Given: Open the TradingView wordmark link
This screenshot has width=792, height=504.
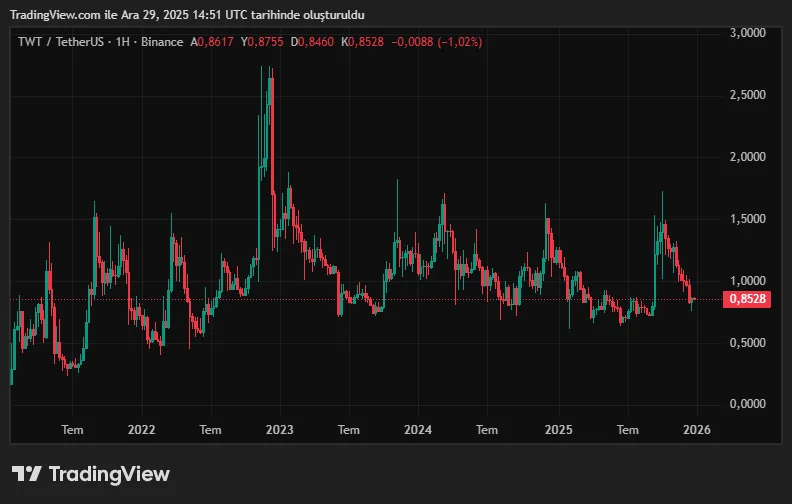Looking at the screenshot, I should 109,474.
